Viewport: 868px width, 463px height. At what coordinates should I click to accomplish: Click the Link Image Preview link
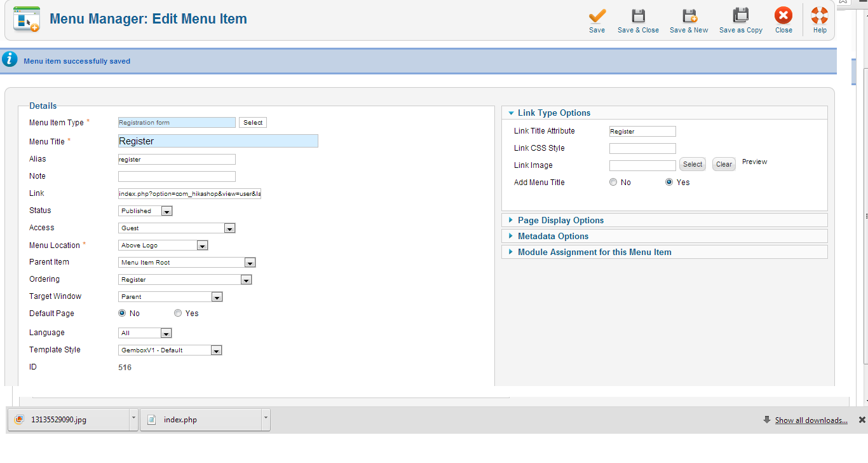click(755, 162)
